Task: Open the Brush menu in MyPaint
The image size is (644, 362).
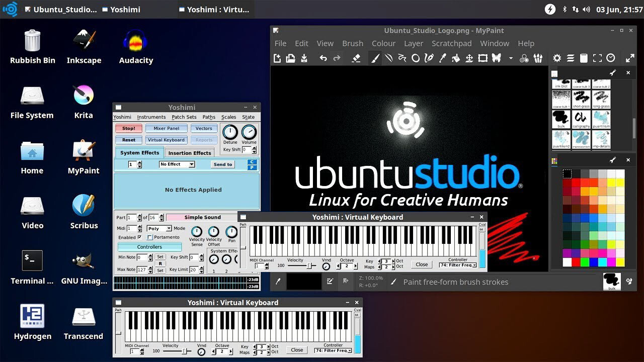Action: click(353, 43)
